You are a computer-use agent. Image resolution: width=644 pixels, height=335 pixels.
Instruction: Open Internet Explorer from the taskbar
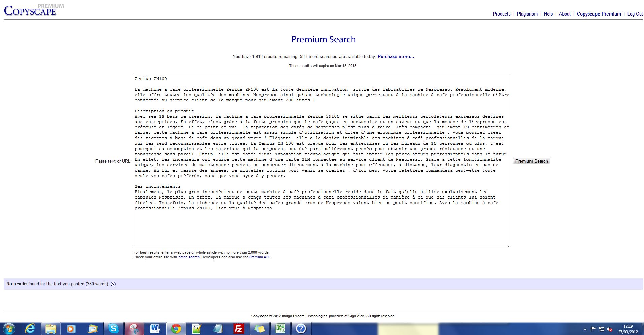30,328
